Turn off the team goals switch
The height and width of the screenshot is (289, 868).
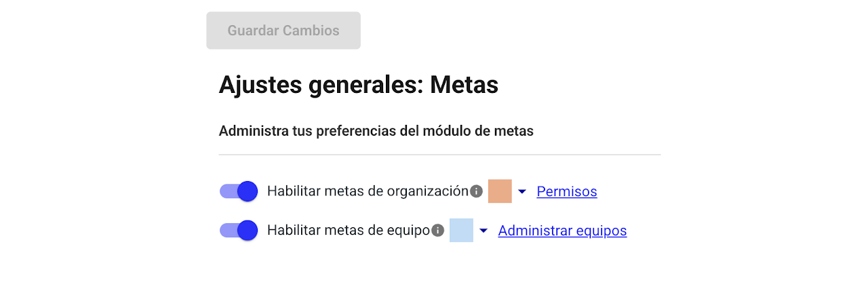click(239, 231)
